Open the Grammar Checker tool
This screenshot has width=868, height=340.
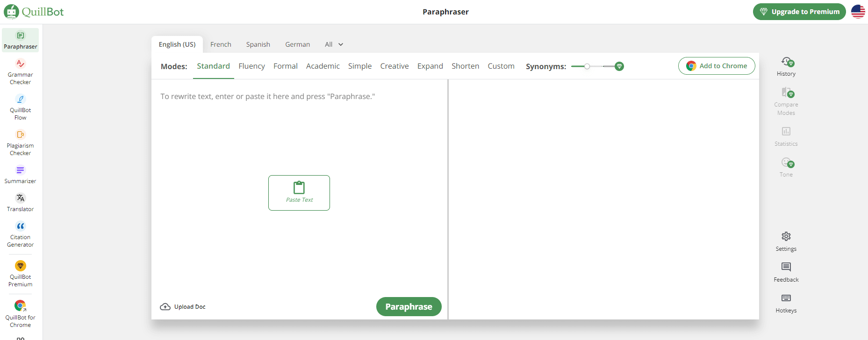coord(20,71)
